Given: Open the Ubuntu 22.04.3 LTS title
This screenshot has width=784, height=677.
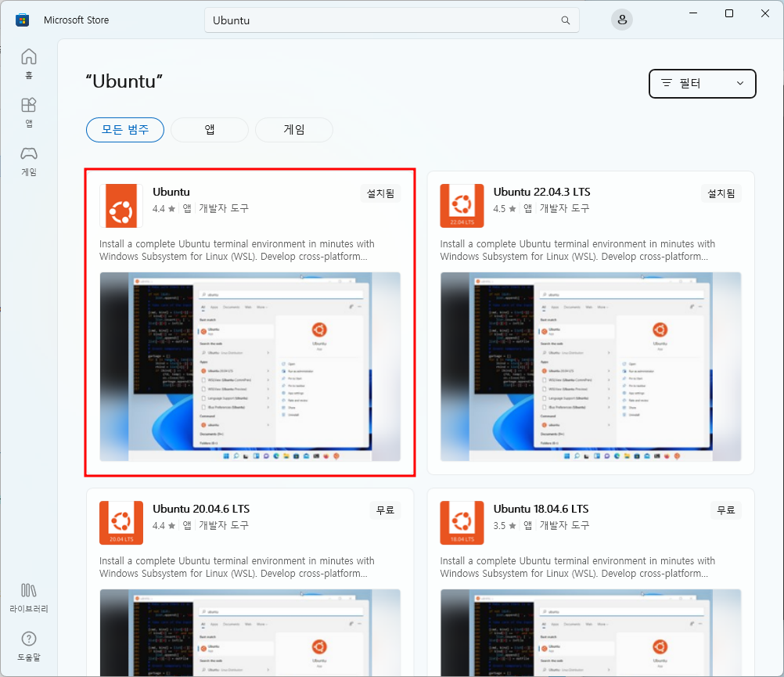Looking at the screenshot, I should point(541,192).
